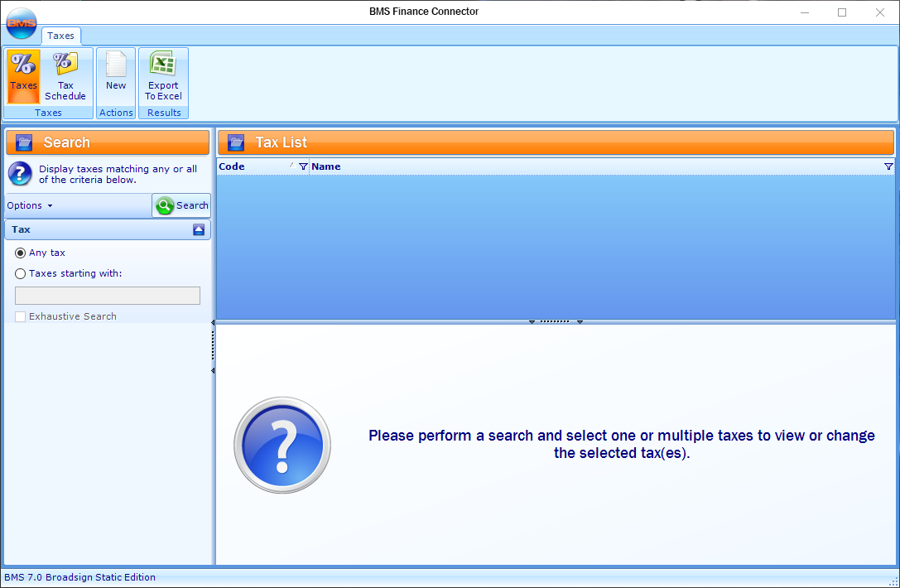Open the Options dropdown
The width and height of the screenshot is (900, 588).
coord(30,205)
